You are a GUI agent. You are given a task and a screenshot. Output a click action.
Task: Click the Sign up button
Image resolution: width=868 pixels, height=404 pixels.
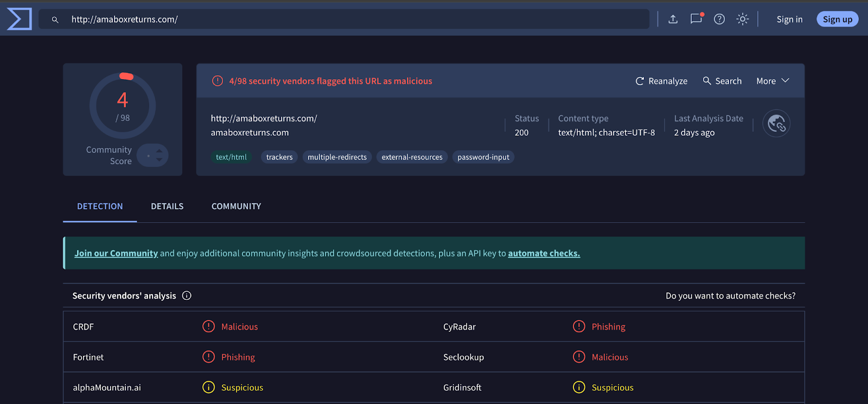pyautogui.click(x=838, y=19)
